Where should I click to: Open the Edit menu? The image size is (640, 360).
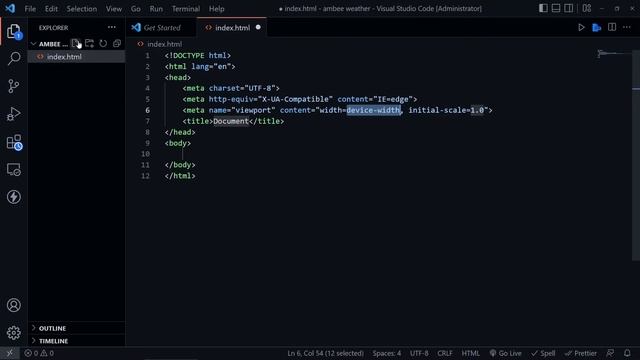coord(51,9)
